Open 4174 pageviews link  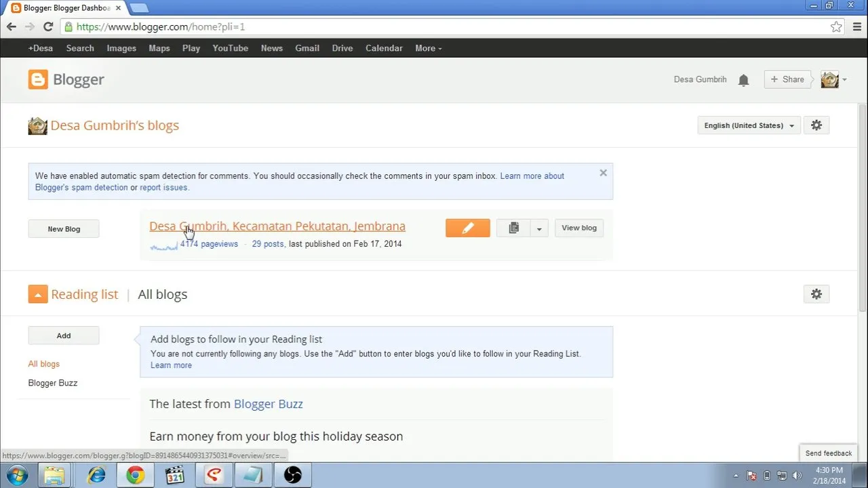(x=209, y=244)
